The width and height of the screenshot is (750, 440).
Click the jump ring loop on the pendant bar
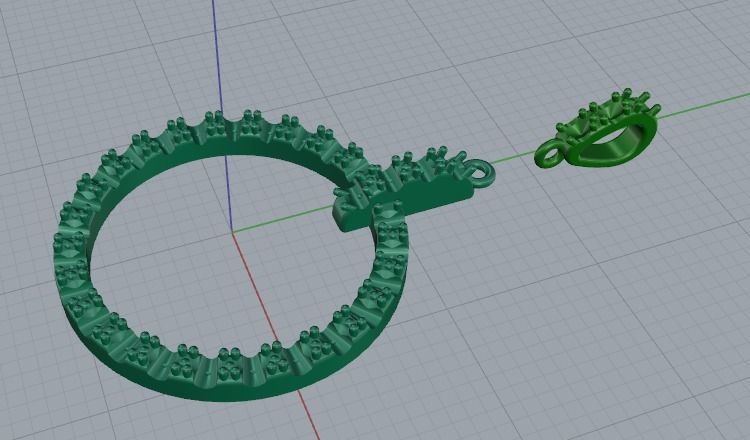[x=481, y=172]
